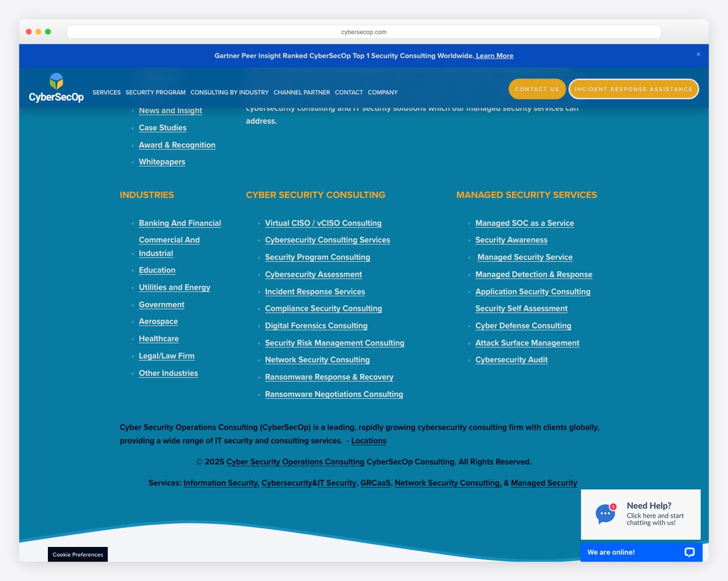The height and width of the screenshot is (581, 728).
Task: Open Cyber Defense Consulting link
Action: point(524,326)
